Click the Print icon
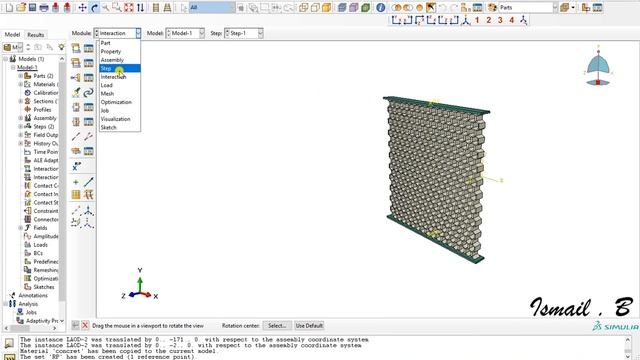640x360 pixels. click(x=44, y=7)
